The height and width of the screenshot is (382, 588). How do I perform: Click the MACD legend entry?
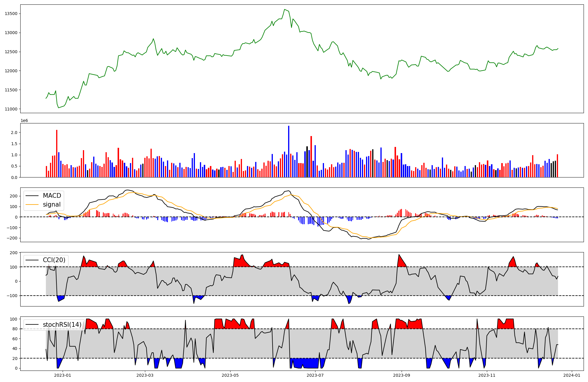(x=52, y=196)
